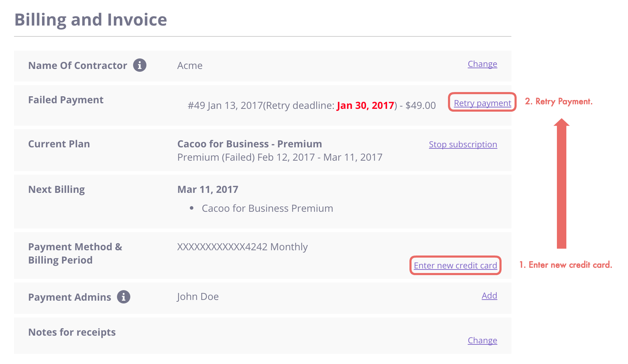This screenshot has width=628, height=364.
Task: Open Enter new credit card link
Action: [455, 265]
